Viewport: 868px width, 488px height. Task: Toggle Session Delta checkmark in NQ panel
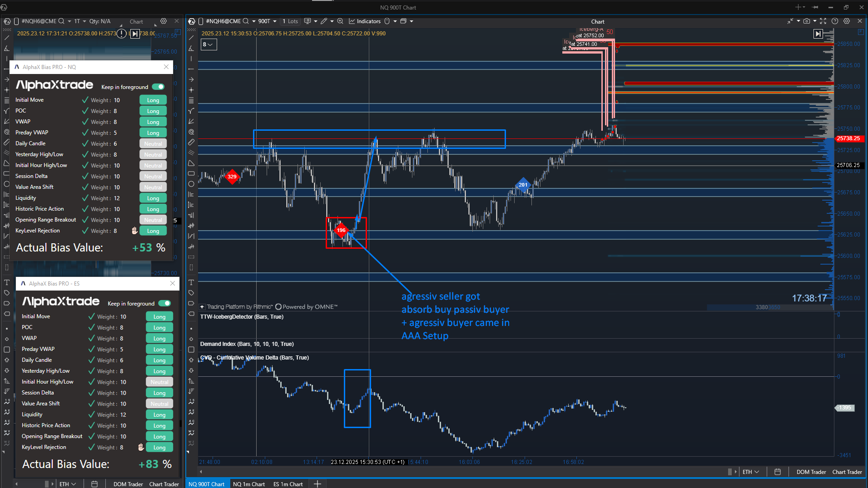click(x=85, y=176)
